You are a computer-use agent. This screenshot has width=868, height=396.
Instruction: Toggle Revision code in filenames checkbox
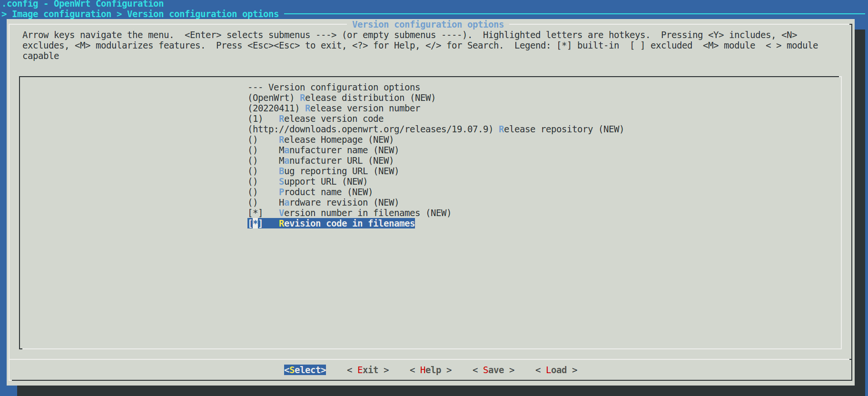255,224
